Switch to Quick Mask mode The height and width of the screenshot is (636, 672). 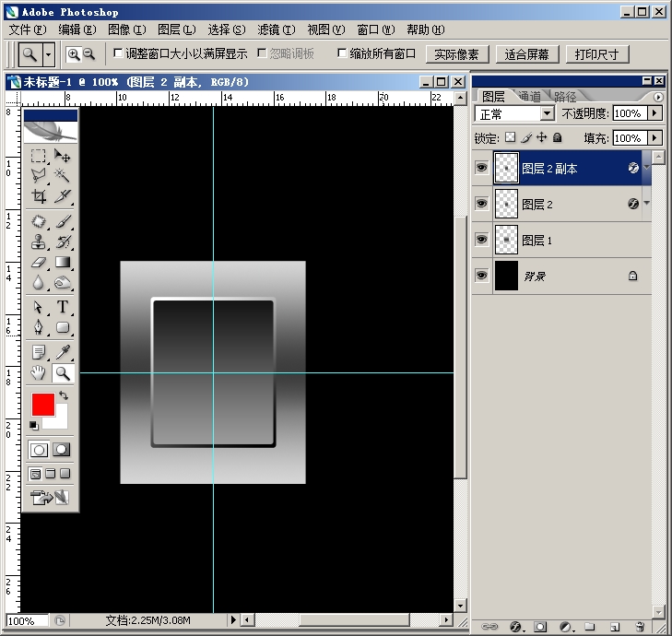[61, 450]
